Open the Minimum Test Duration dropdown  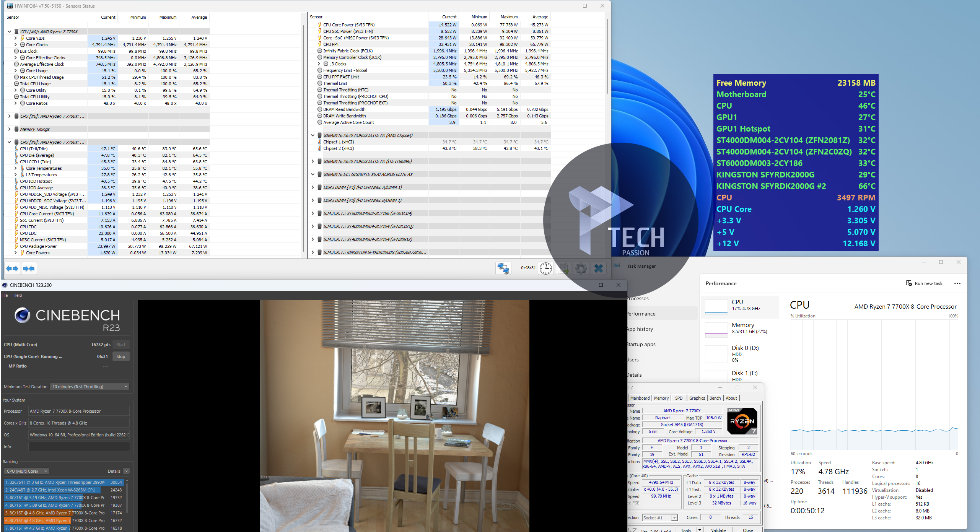coord(90,387)
